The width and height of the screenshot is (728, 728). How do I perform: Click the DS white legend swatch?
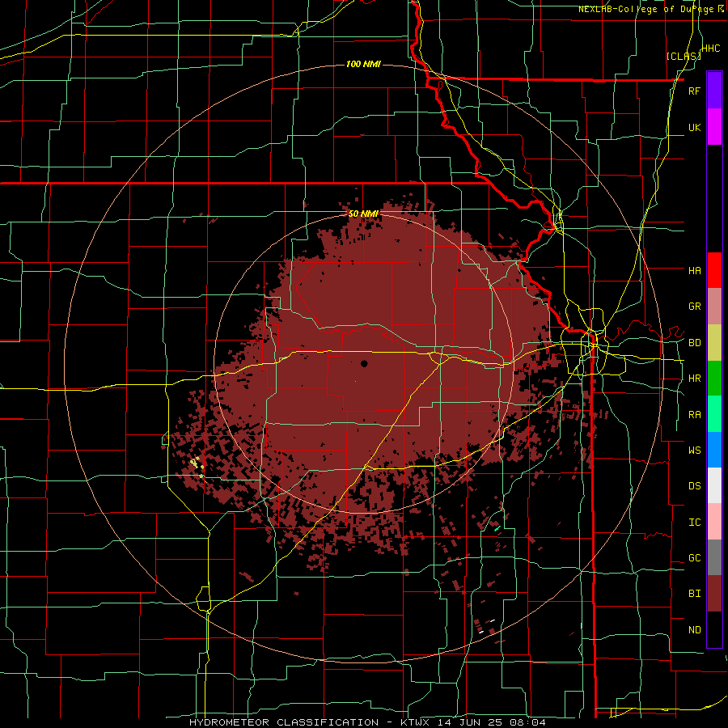click(x=714, y=485)
